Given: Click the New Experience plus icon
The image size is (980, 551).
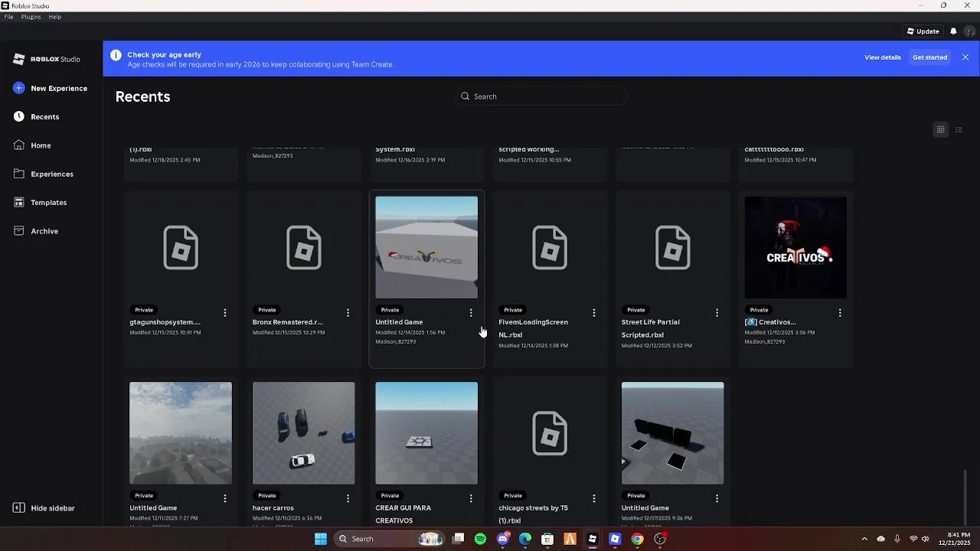Looking at the screenshot, I should pos(19,88).
